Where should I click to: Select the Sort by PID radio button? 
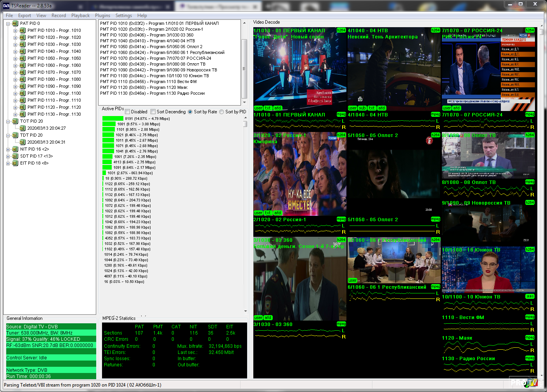[222, 112]
